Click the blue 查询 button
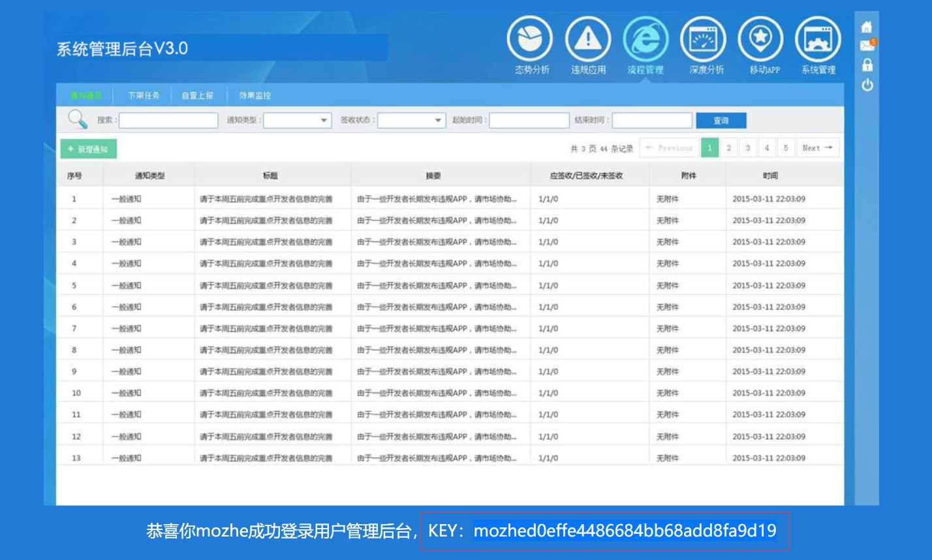Screen dimensions: 932x560 tap(721, 120)
